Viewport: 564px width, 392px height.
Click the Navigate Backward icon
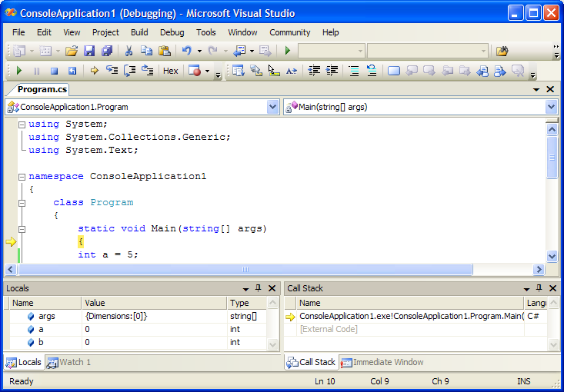(x=239, y=51)
